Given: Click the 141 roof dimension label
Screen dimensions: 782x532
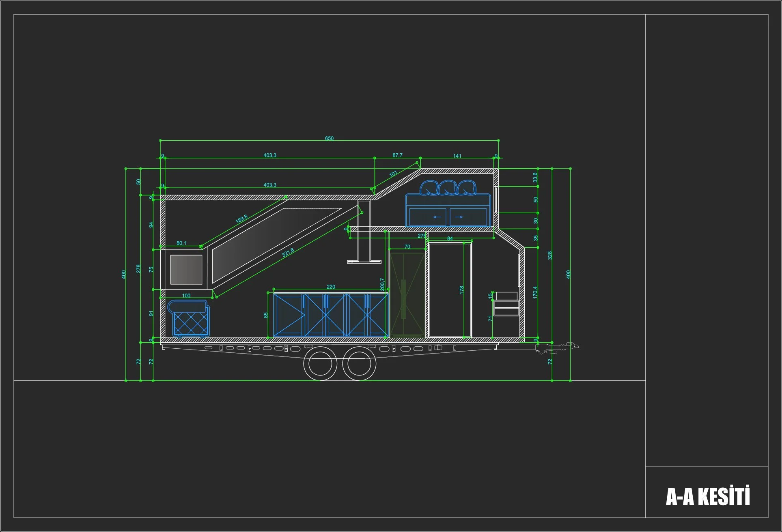Looking at the screenshot, I should [457, 156].
